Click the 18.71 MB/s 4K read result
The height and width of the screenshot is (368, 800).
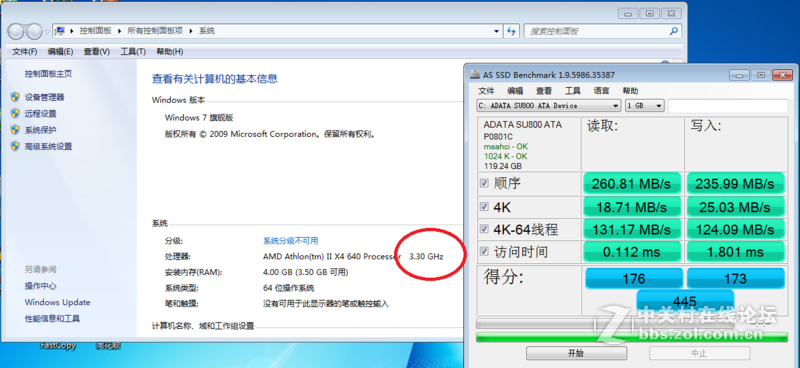click(632, 207)
